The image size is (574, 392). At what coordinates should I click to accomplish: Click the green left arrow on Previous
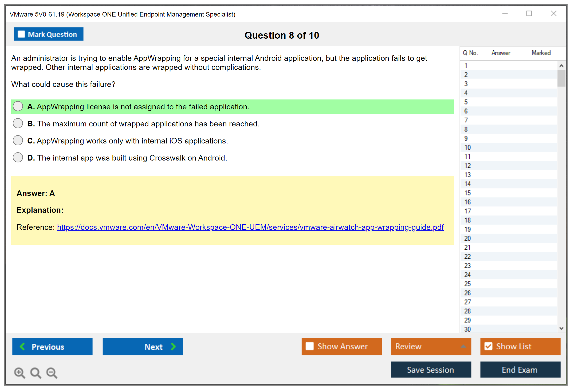[22, 346]
